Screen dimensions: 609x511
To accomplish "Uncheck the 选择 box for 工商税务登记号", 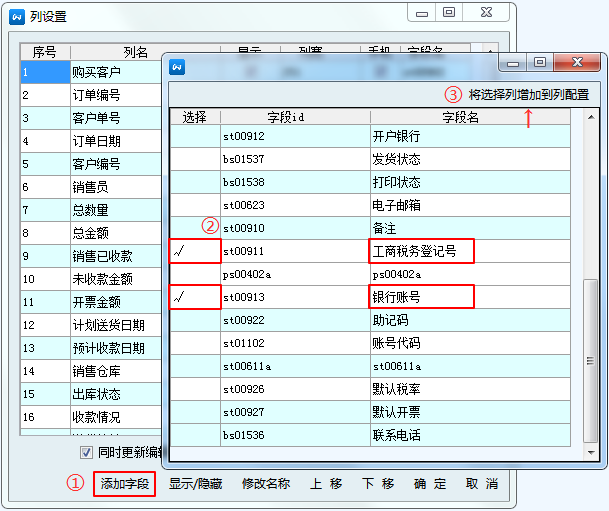I will [194, 251].
